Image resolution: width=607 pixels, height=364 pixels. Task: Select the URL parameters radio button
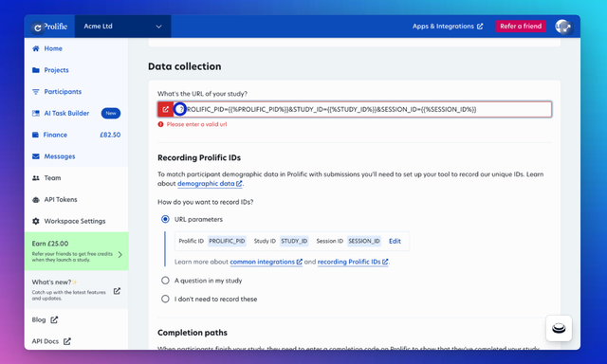[165, 219]
